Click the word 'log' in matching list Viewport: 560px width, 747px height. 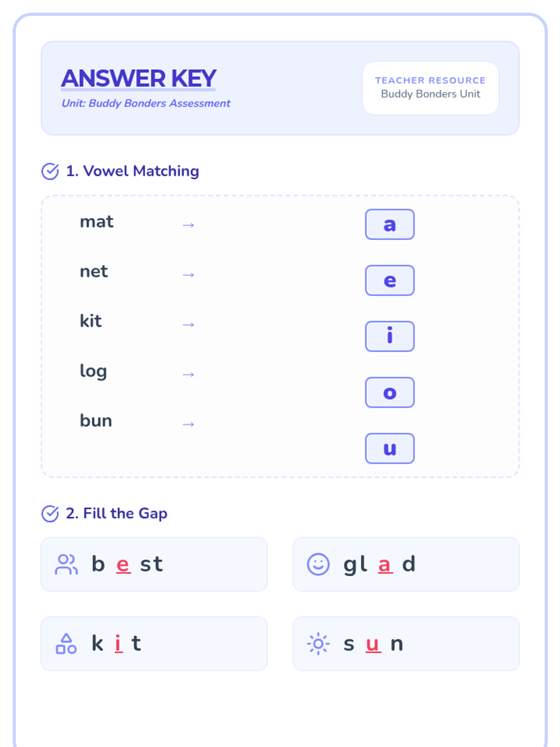93,372
